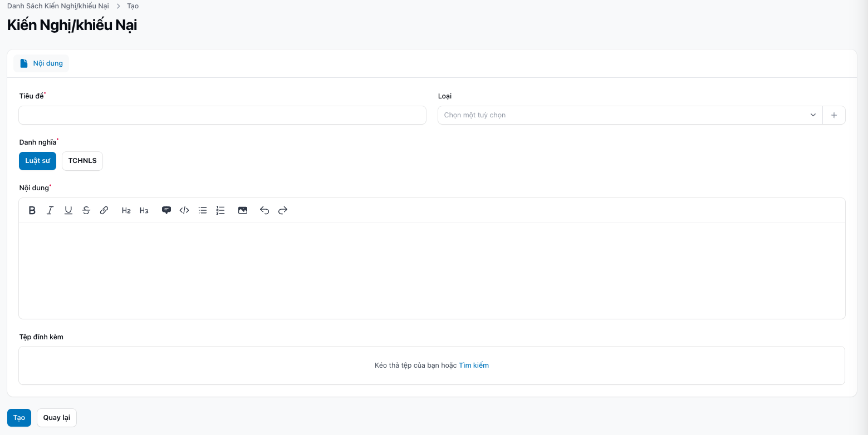The width and height of the screenshot is (868, 435).
Task: Insert a blockquote in the editor
Action: click(166, 210)
